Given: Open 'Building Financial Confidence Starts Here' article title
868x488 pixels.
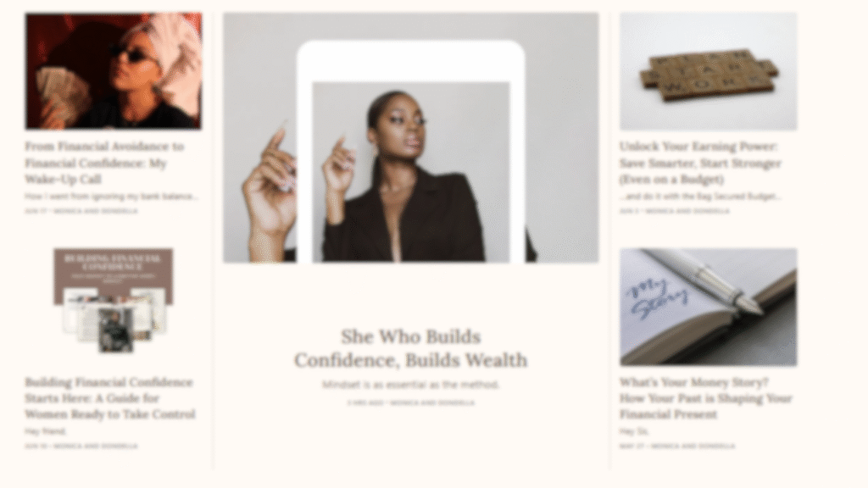Looking at the screenshot, I should pyautogui.click(x=110, y=398).
